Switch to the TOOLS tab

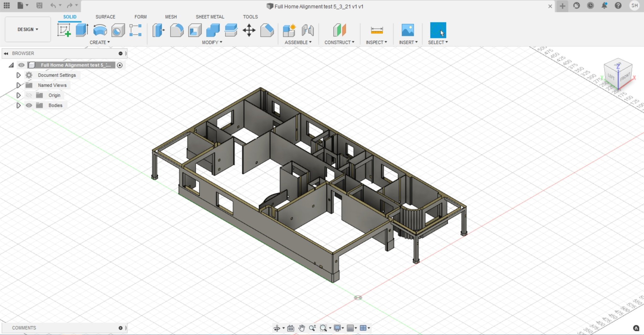tap(250, 17)
